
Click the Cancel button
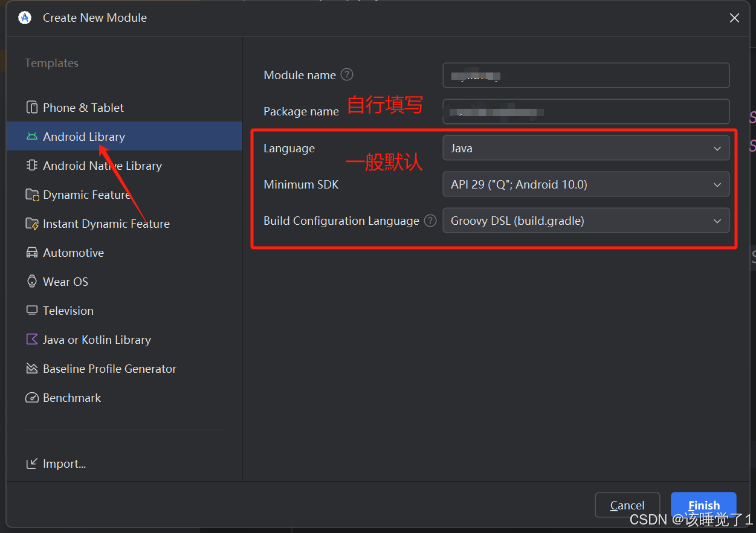click(627, 505)
